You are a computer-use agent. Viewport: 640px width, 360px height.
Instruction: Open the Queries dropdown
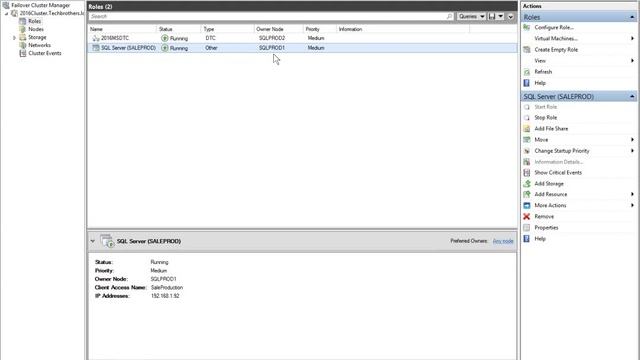(471, 16)
